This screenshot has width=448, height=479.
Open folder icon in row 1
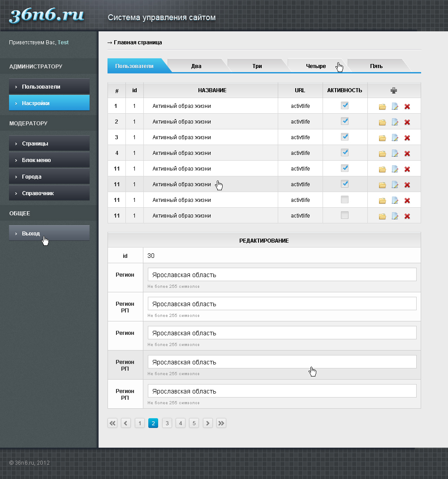pyautogui.click(x=382, y=107)
